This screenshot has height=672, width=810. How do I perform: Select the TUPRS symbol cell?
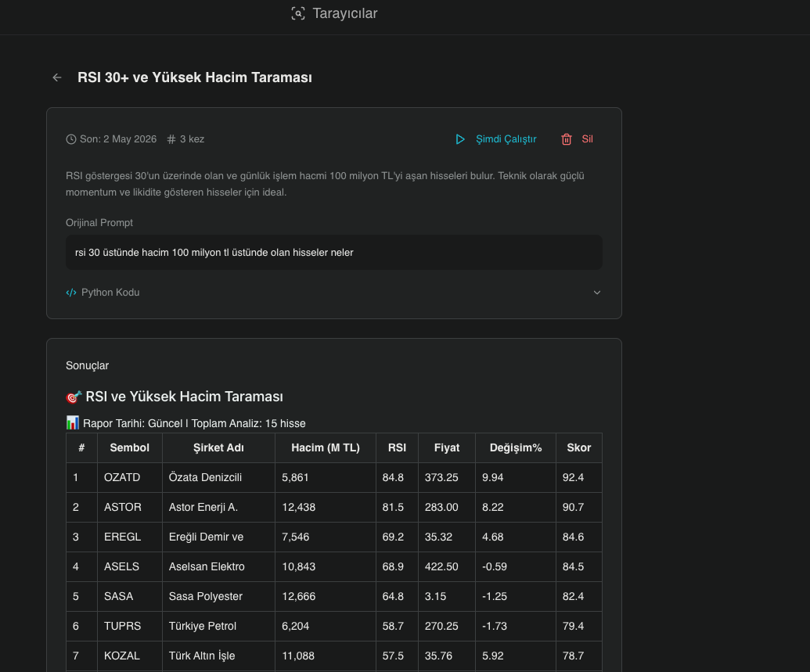pyautogui.click(x=130, y=626)
